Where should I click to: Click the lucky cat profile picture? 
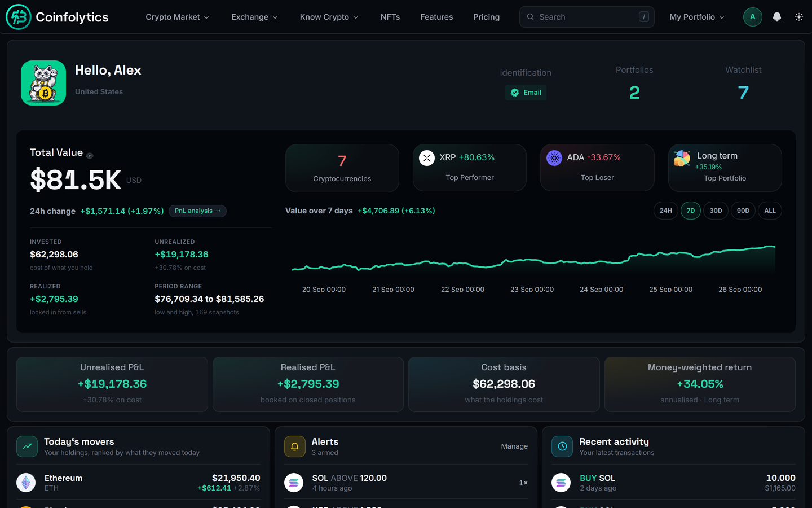click(43, 83)
